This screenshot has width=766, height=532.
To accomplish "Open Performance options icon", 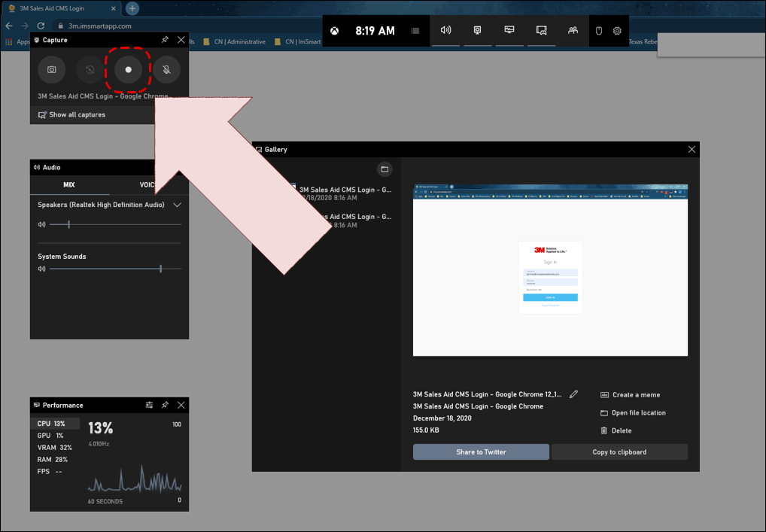I will pos(150,405).
